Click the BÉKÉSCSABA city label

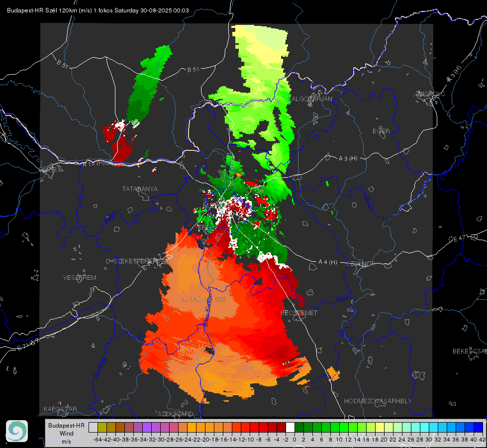click(470, 351)
